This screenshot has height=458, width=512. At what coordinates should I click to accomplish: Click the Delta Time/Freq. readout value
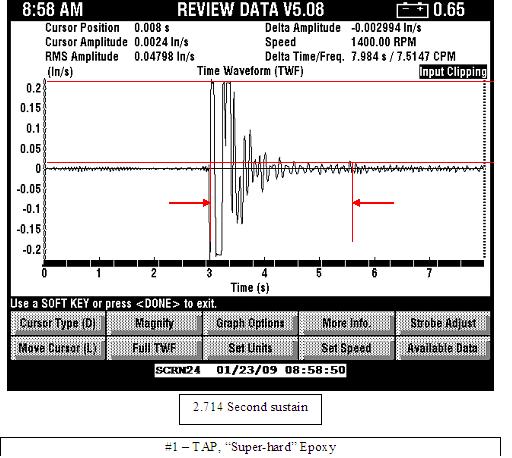[x=403, y=56]
